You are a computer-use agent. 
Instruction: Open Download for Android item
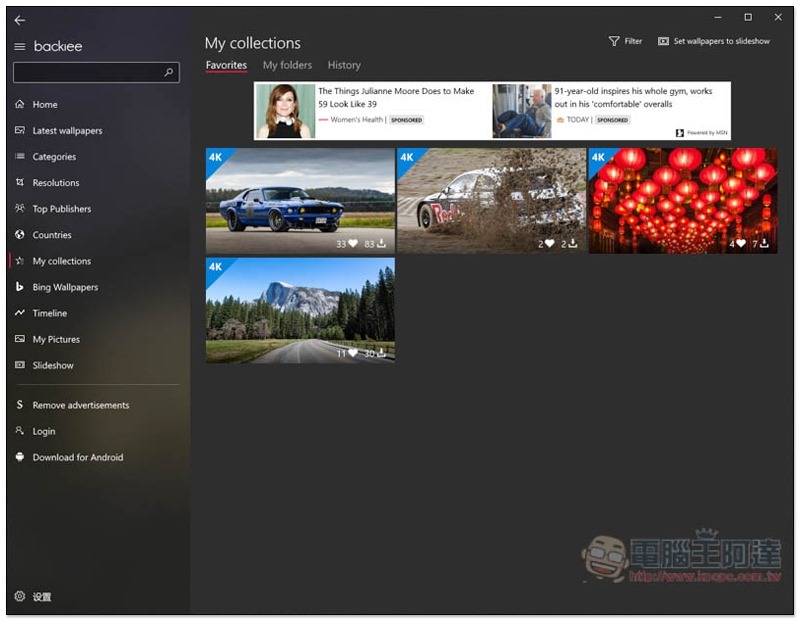click(x=77, y=457)
